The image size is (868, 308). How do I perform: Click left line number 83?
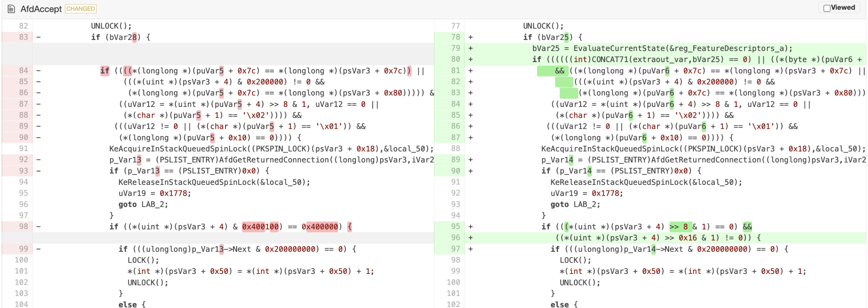click(x=23, y=37)
